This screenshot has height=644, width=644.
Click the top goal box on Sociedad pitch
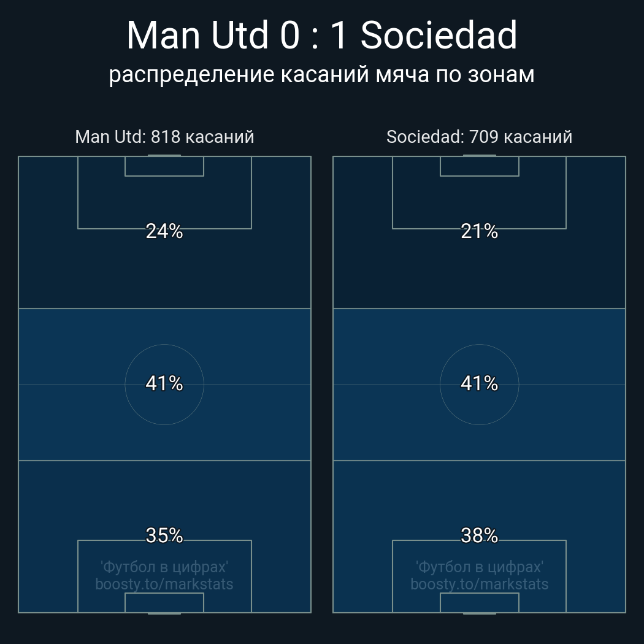[479, 166]
